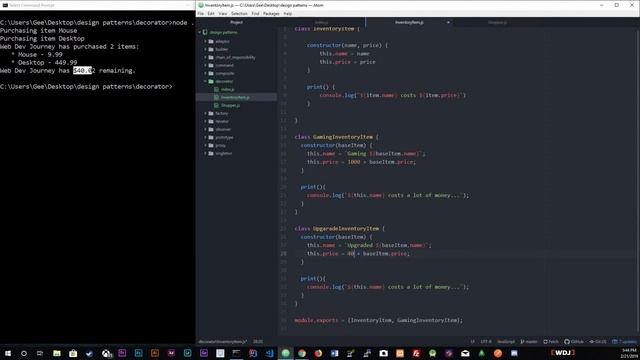Open the Git panel from status bar

pyautogui.click(x=598, y=342)
